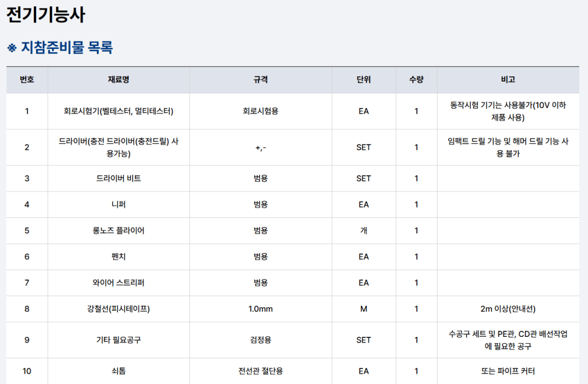This screenshot has height=384, width=588.
Task: Click the M unit cell
Action: coord(363,309)
